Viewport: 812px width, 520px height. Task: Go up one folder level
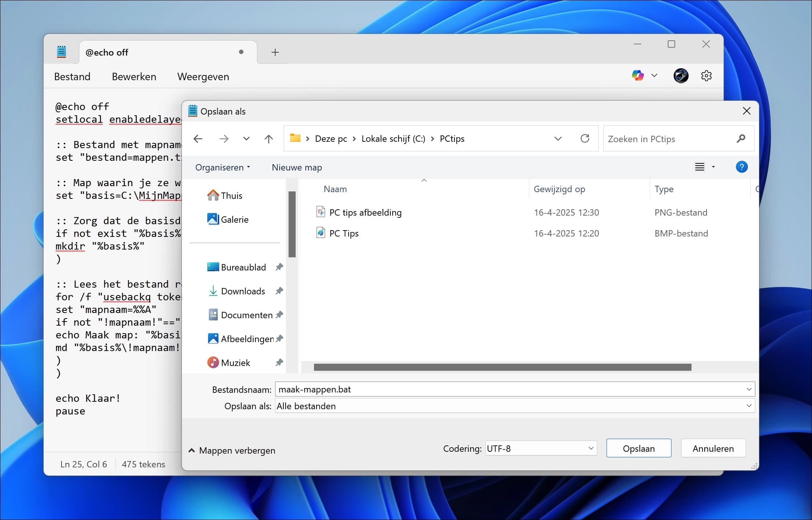click(x=269, y=138)
